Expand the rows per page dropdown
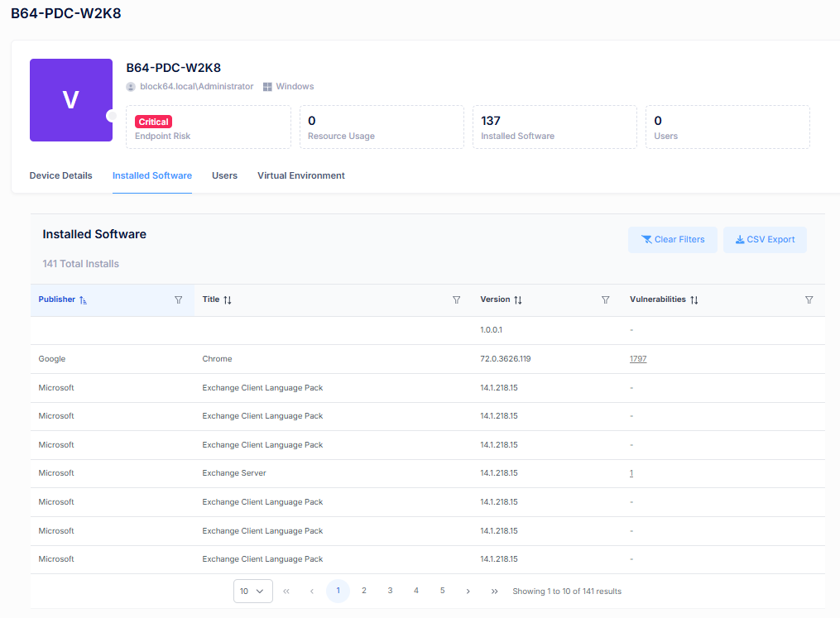 [x=252, y=592]
